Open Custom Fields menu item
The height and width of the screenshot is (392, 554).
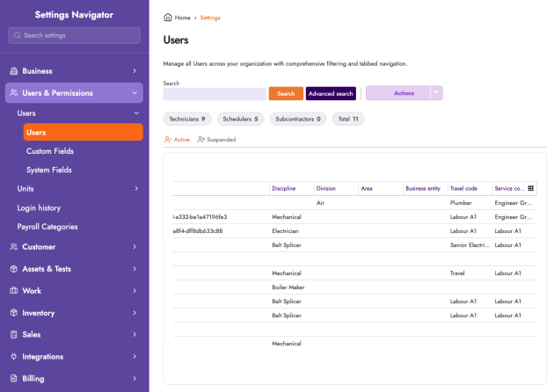pyautogui.click(x=50, y=151)
